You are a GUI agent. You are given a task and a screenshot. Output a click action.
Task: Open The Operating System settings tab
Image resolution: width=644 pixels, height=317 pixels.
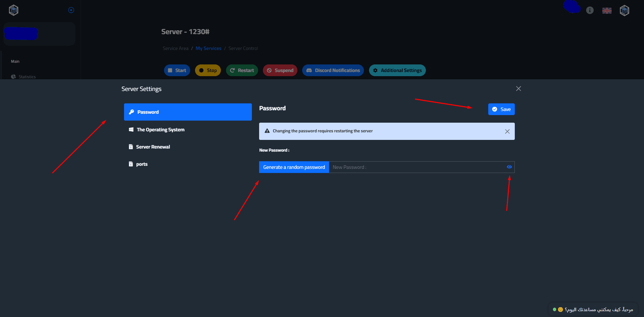click(x=188, y=130)
